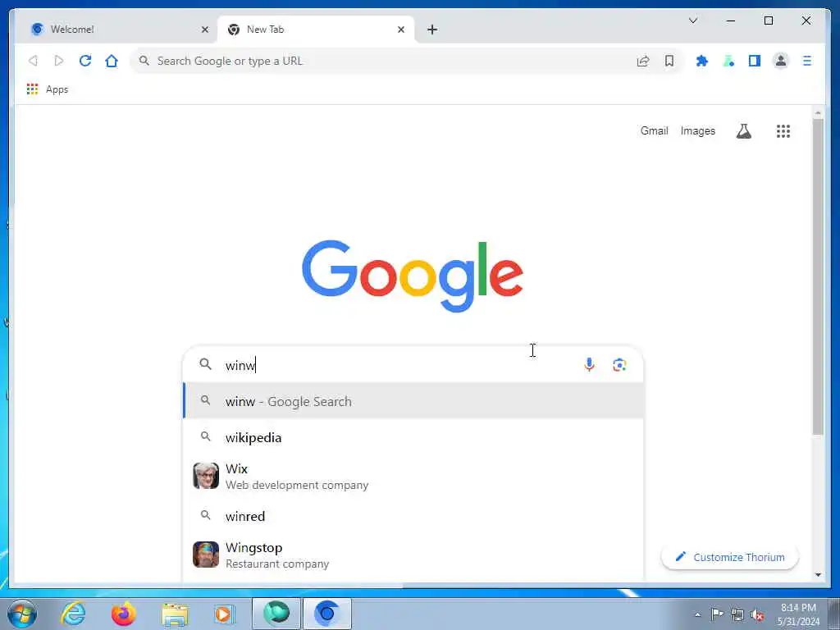Screen dimensions: 840x630
Task: Open the profile avatar button
Action: click(781, 61)
